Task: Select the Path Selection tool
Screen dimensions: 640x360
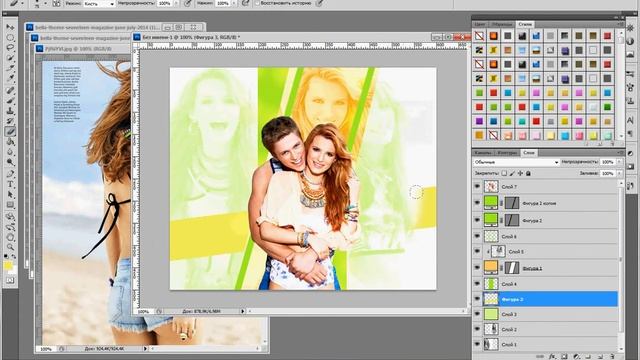Action: click(10, 195)
